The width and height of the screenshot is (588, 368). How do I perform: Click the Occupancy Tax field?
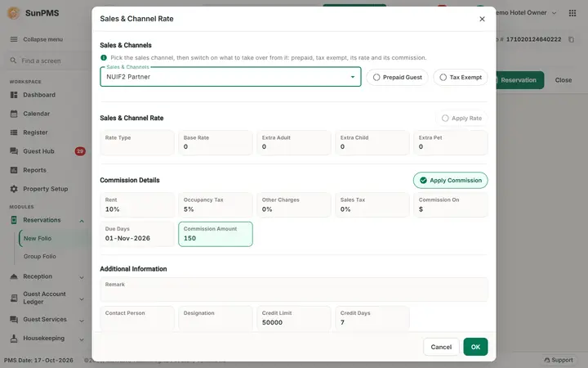click(x=216, y=205)
